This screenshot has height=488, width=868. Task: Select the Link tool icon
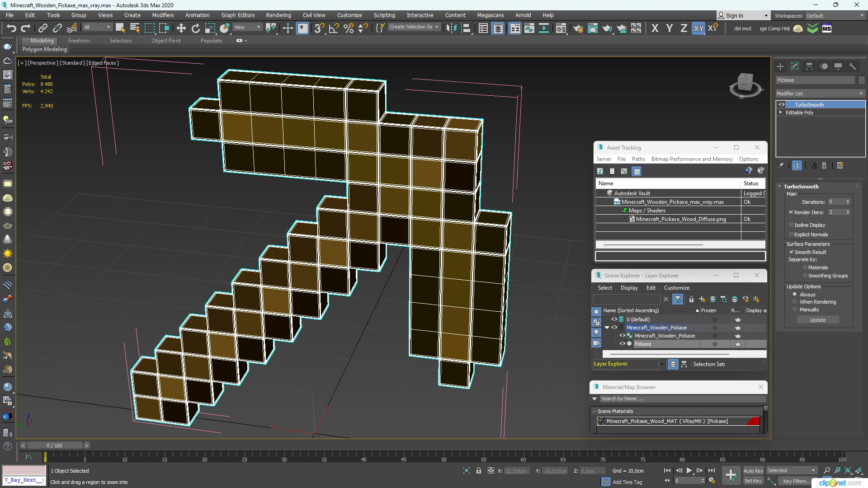42,28
